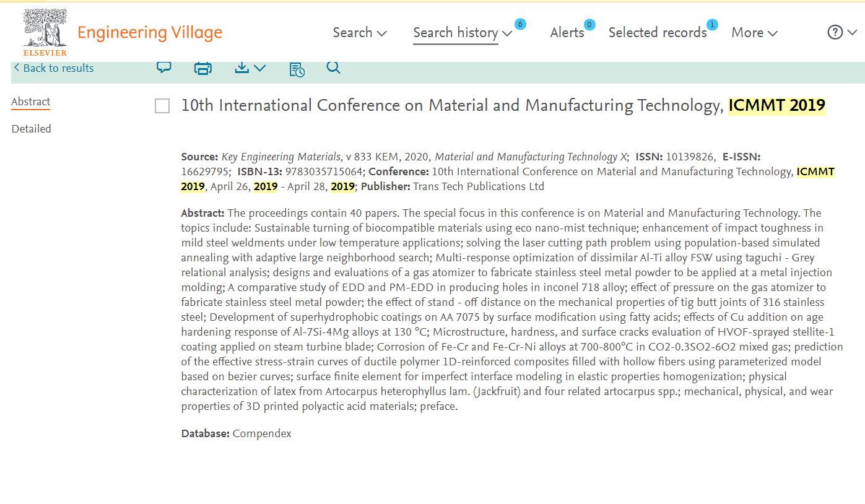Click the Alerts count badge showing 0
The image size is (865, 504).
(589, 25)
